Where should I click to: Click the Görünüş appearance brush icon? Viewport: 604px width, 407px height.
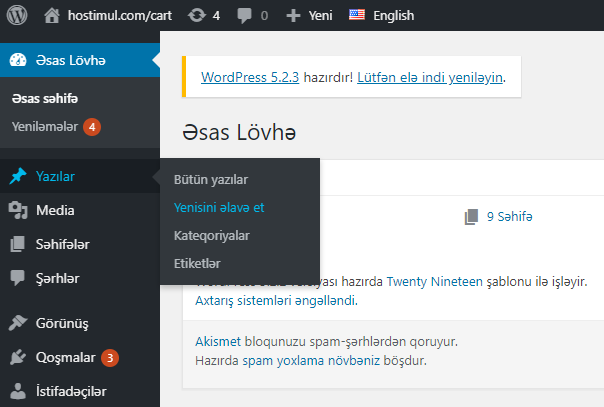pyautogui.click(x=18, y=323)
